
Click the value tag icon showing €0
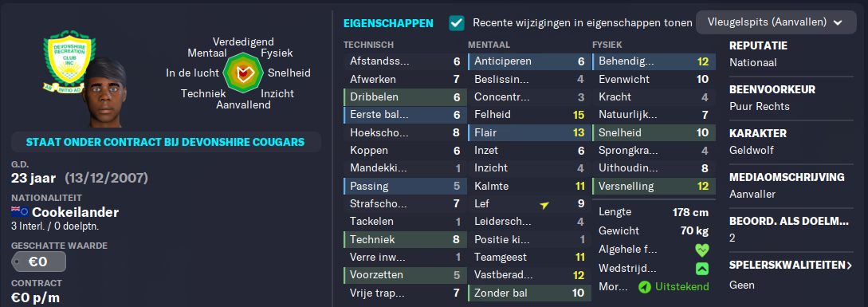pos(39,262)
